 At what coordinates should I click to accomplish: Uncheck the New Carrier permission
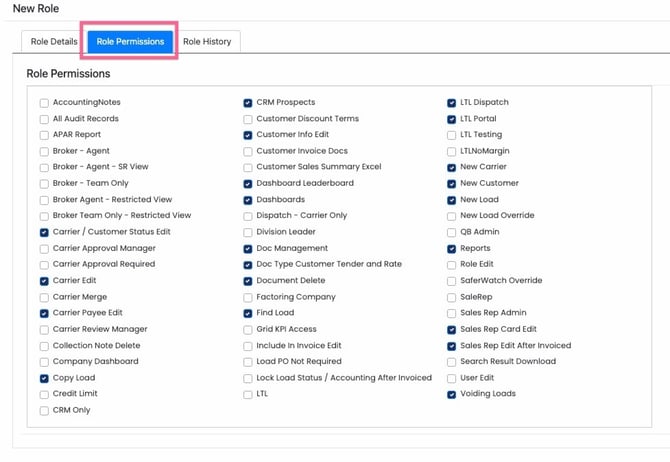click(452, 168)
